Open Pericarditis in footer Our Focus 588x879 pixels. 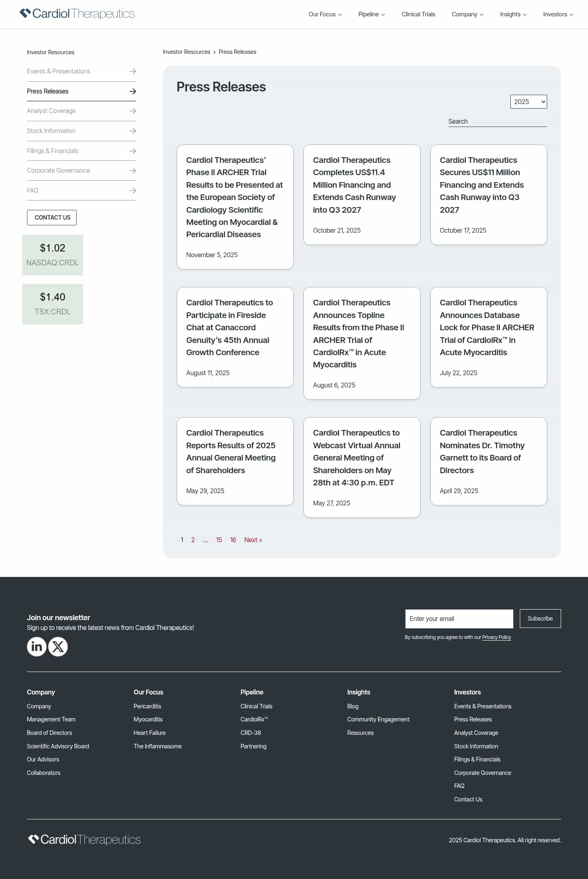(147, 706)
